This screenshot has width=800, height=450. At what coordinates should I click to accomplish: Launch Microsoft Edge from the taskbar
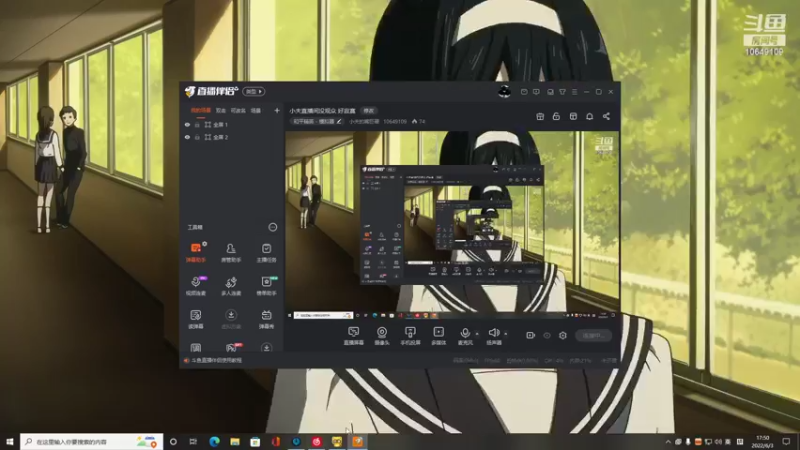point(214,441)
